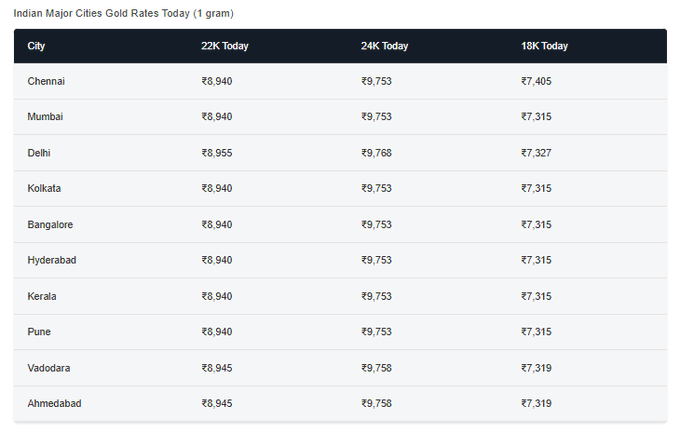This screenshot has height=433, width=680.
Task: Select Hyderabad in the table
Action: tap(52, 260)
